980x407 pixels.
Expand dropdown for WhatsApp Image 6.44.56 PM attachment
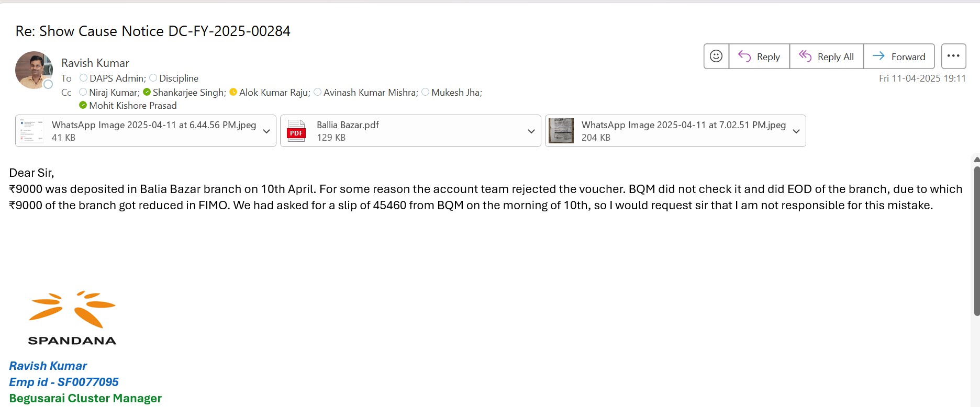point(266,131)
